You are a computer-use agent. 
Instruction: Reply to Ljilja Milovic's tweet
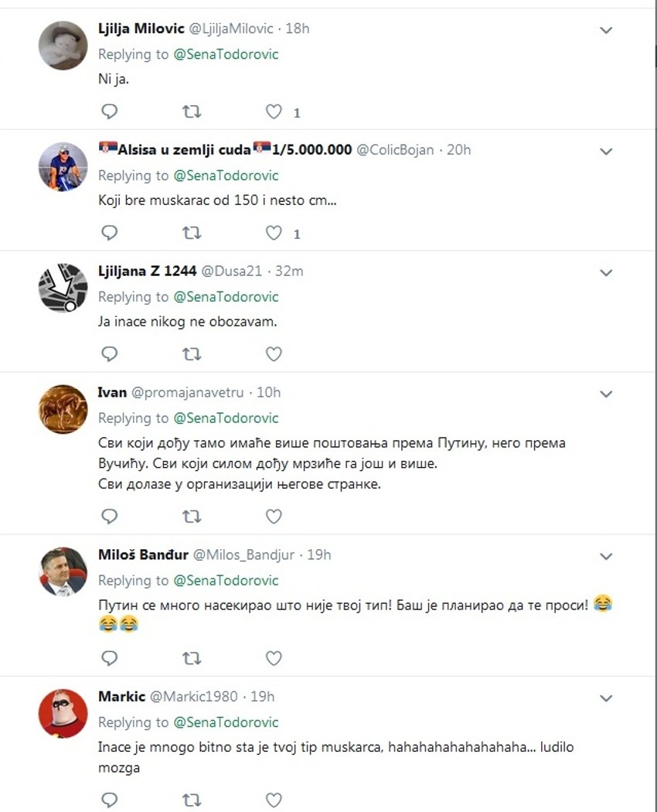point(110,112)
